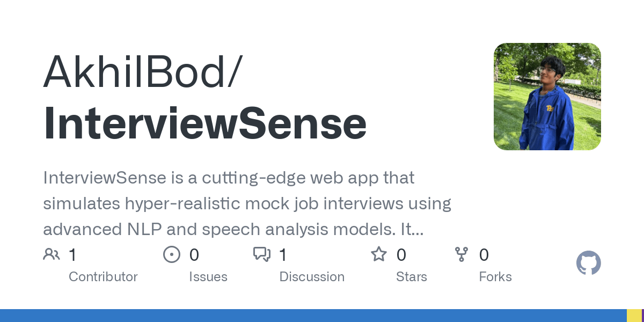Click the yellow language bar segment
644x322 pixels.
coord(634,316)
